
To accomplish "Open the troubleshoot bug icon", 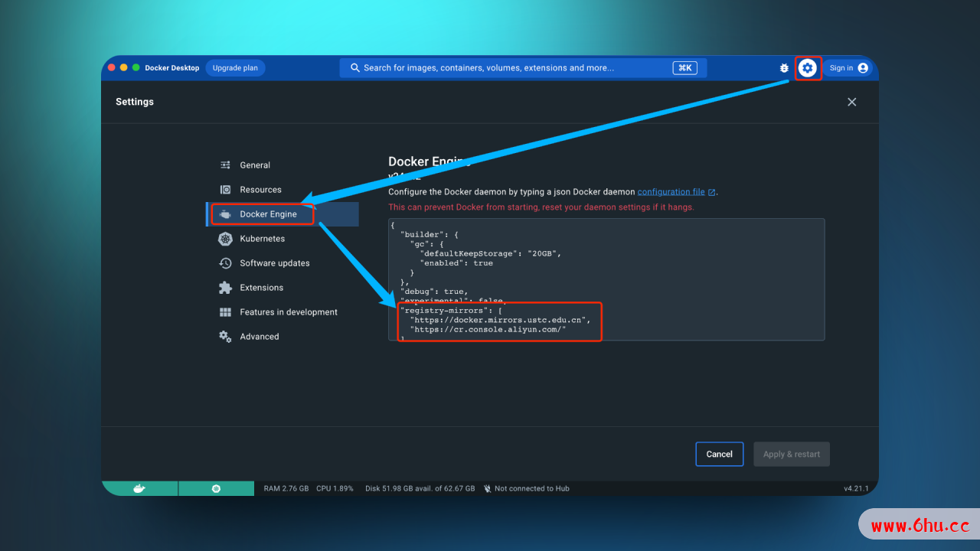I will [x=784, y=68].
